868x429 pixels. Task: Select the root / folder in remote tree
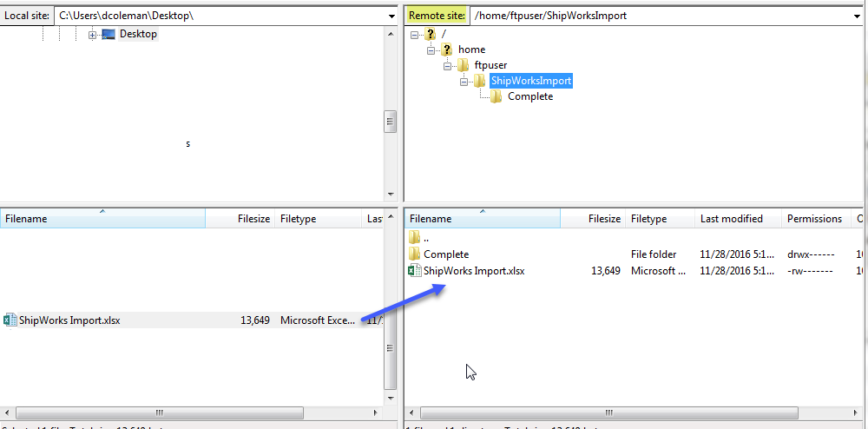[444, 34]
